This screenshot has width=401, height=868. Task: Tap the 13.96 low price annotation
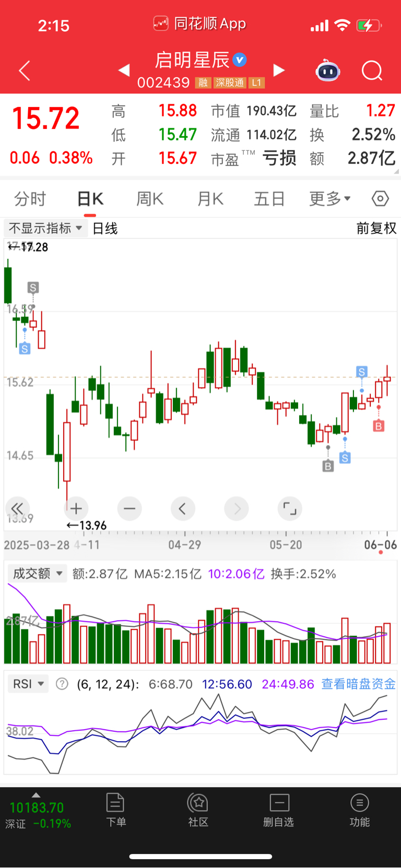click(x=87, y=526)
